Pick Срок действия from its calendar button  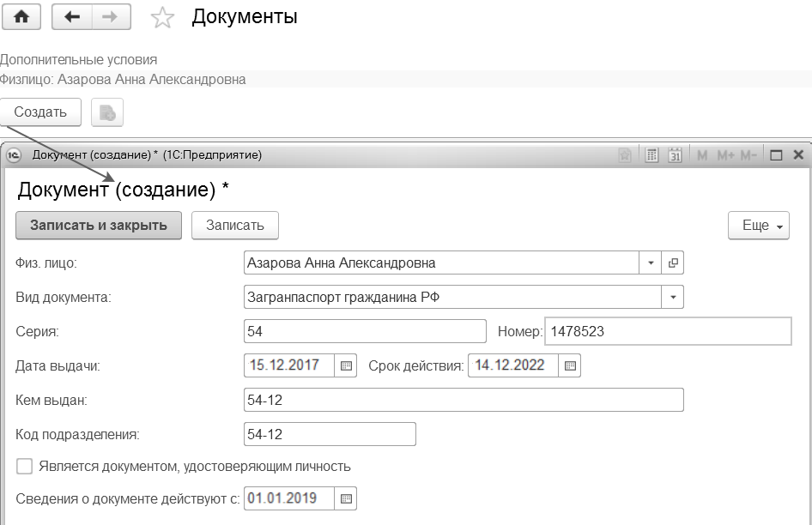click(x=571, y=365)
